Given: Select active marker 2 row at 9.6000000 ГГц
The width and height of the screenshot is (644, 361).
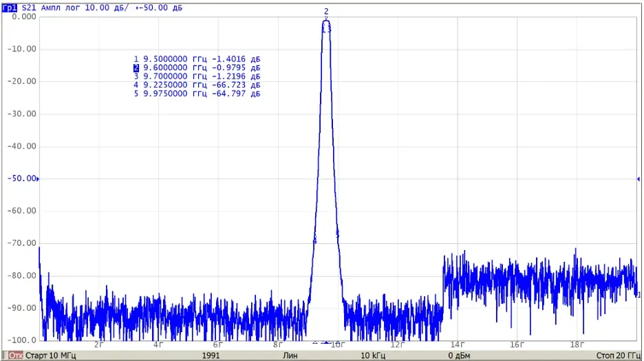Looking at the screenshot, I should pos(197,68).
